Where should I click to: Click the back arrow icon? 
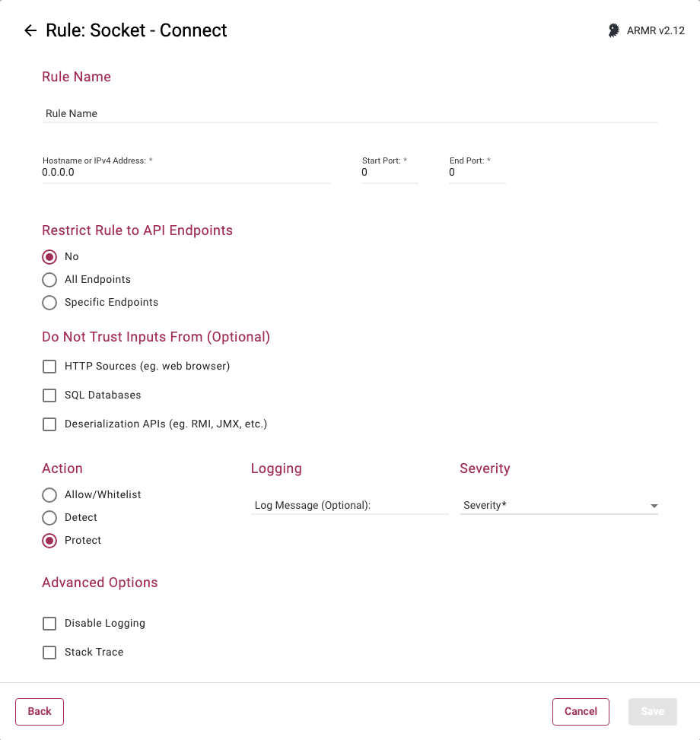[30, 30]
